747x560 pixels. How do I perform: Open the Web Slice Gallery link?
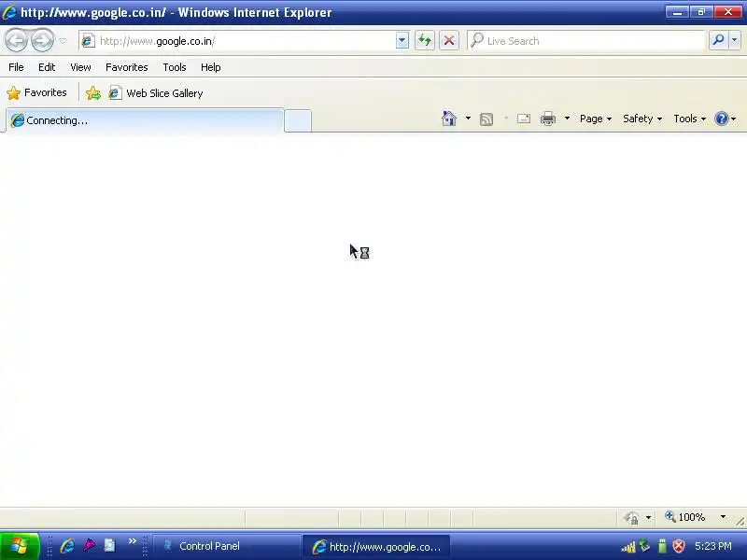coord(156,92)
